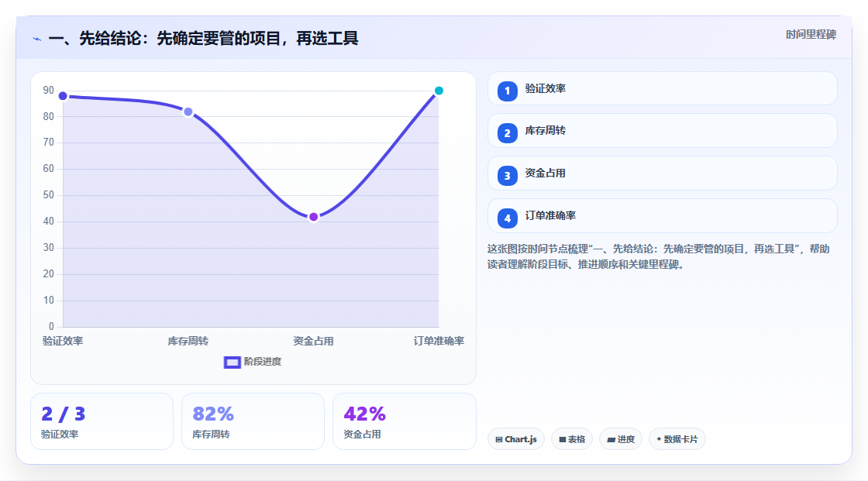Click the 资金占用 x-axis label

pos(313,341)
